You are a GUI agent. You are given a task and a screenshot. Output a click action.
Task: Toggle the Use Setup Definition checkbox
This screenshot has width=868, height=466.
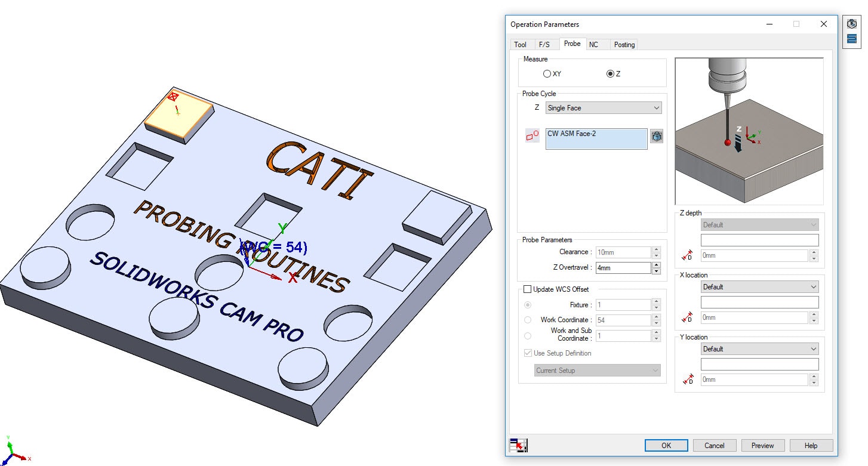(528, 353)
